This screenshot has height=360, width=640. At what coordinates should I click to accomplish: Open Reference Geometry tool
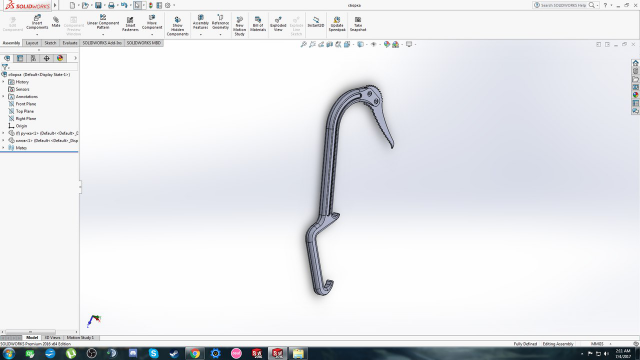[x=220, y=22]
